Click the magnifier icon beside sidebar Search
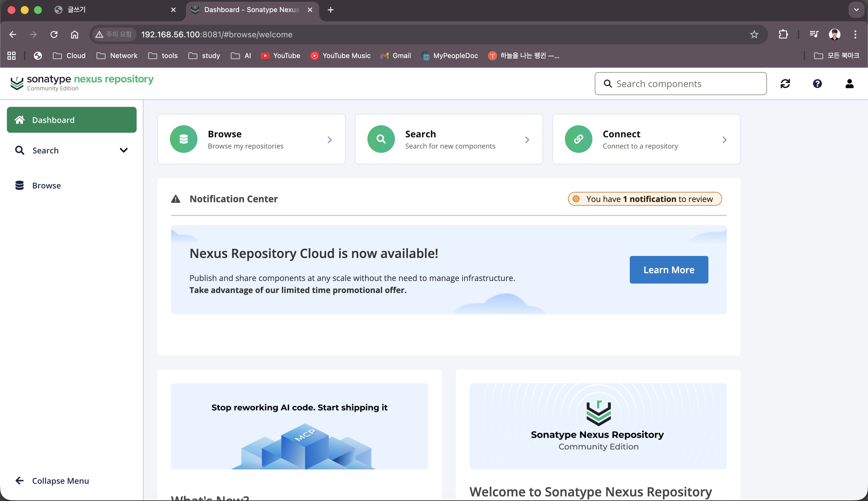Image resolution: width=868 pixels, height=501 pixels. click(x=20, y=150)
